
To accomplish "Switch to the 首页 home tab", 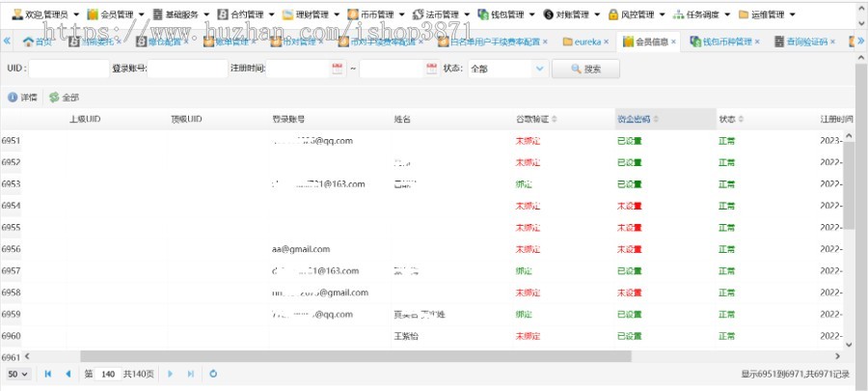I will click(38, 42).
